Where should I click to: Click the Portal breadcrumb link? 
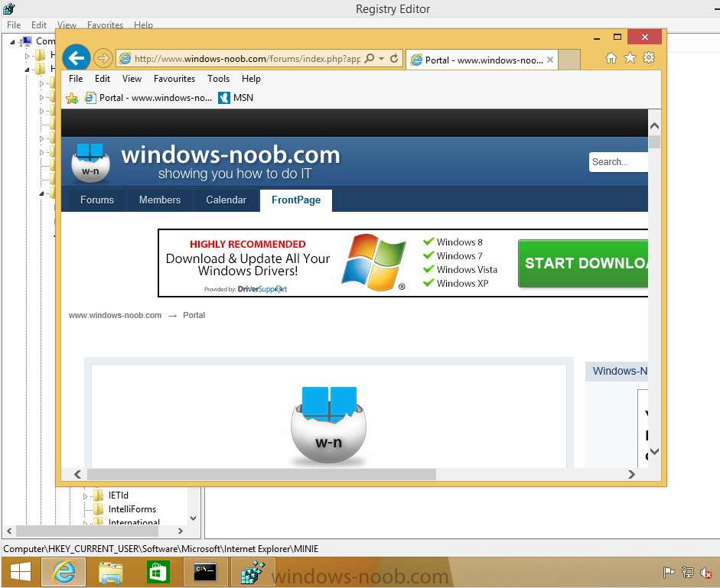tap(194, 315)
